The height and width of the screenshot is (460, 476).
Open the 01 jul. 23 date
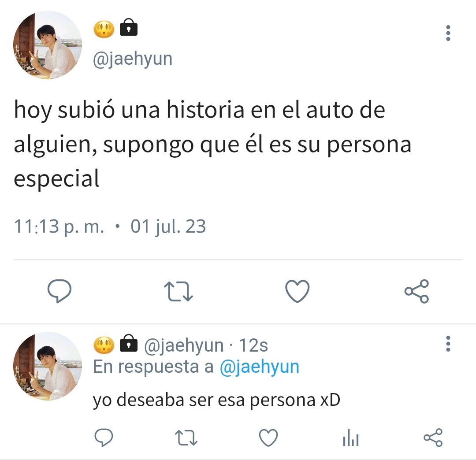pos(168,226)
